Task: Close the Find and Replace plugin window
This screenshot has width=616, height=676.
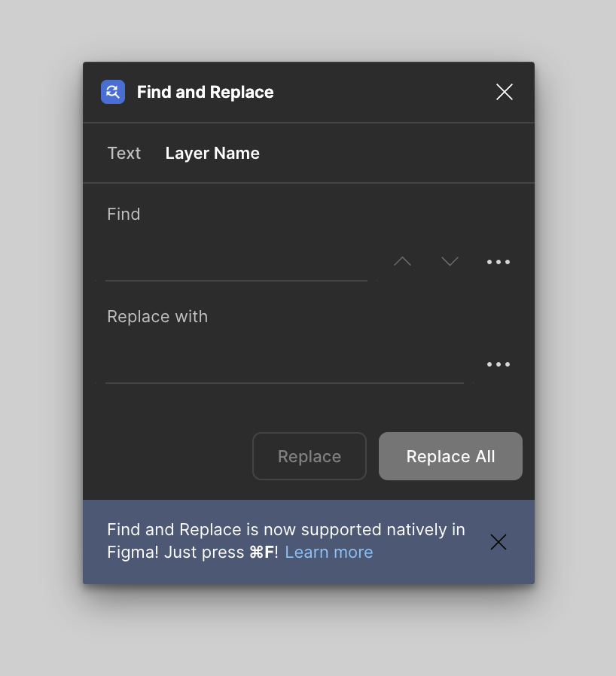Action: click(505, 92)
